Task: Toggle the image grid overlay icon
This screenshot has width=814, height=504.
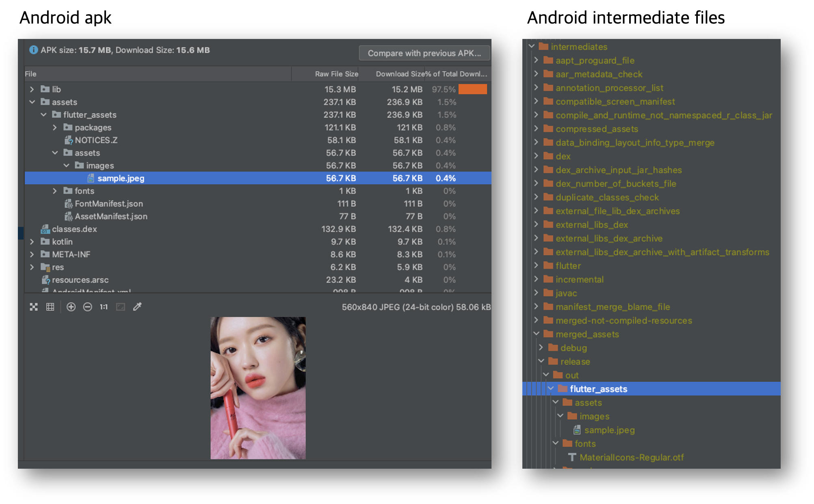Action: point(50,307)
